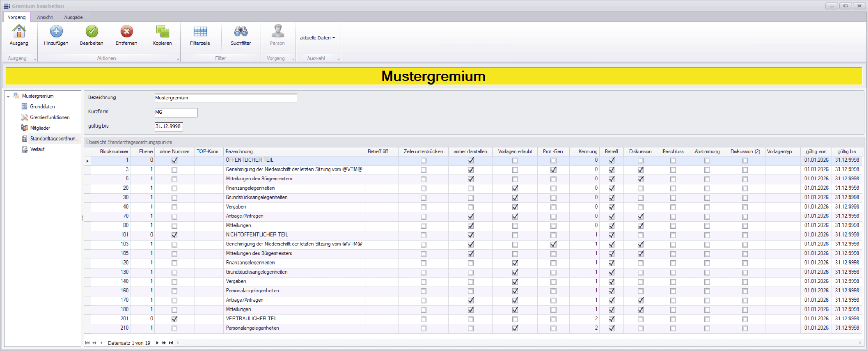The width and height of the screenshot is (868, 351).
Task: Open the 'aktuelle Daten' dropdown
Action: point(317,38)
